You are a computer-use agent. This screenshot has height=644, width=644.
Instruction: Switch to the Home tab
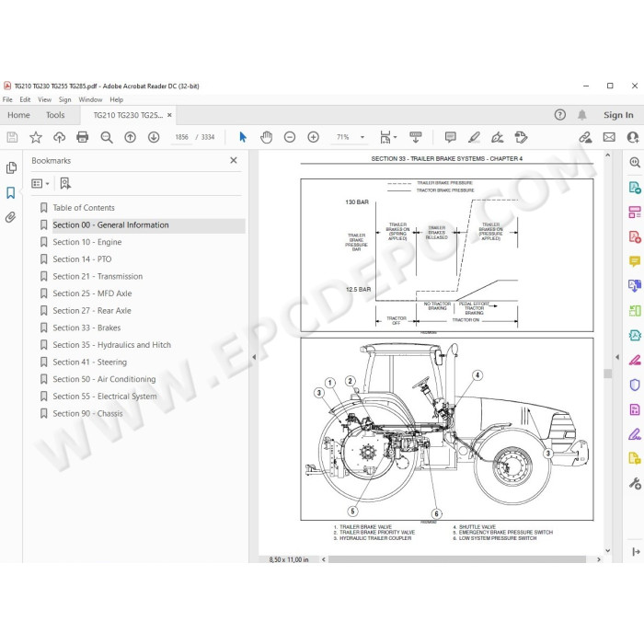point(18,115)
